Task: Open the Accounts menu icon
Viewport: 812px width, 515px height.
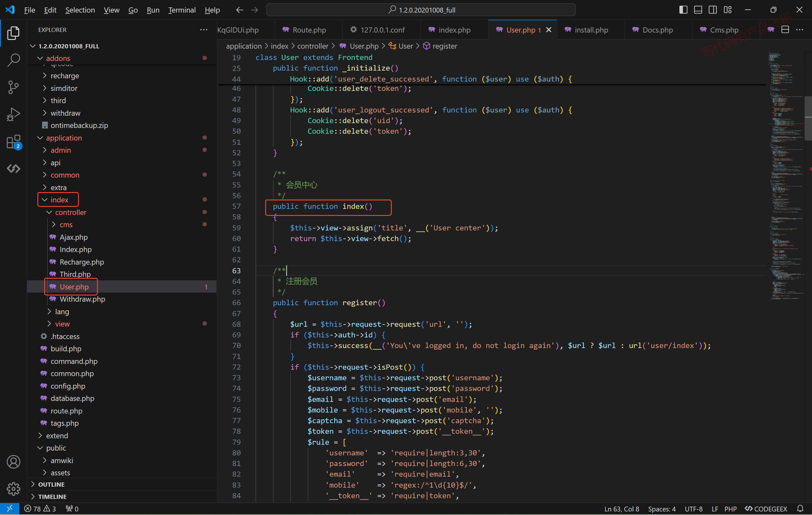Action: (14, 462)
